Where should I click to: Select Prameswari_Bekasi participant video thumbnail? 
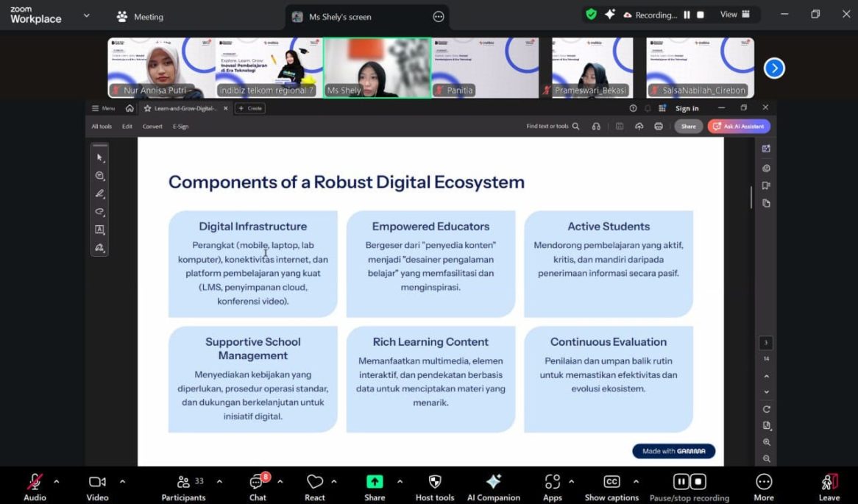(x=592, y=68)
